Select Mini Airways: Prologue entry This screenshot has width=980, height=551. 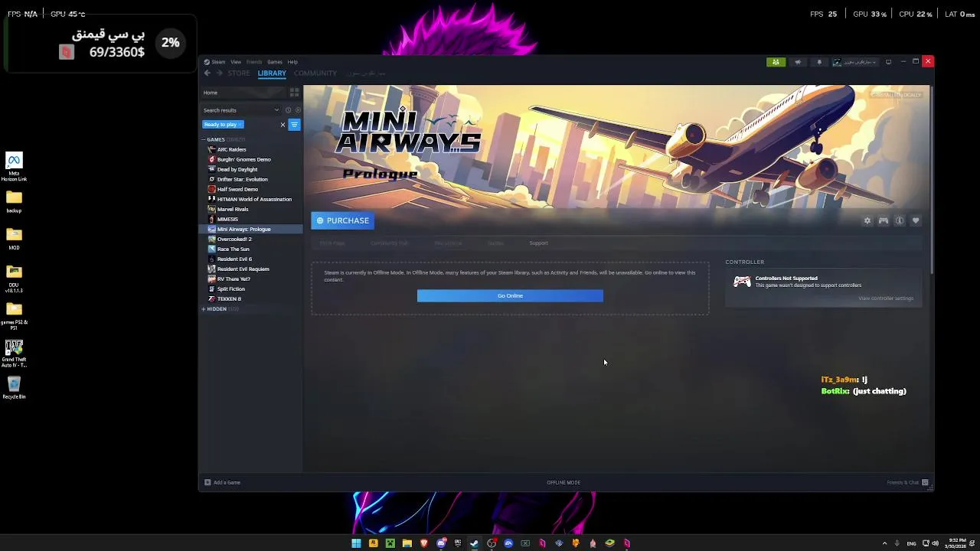pyautogui.click(x=251, y=229)
